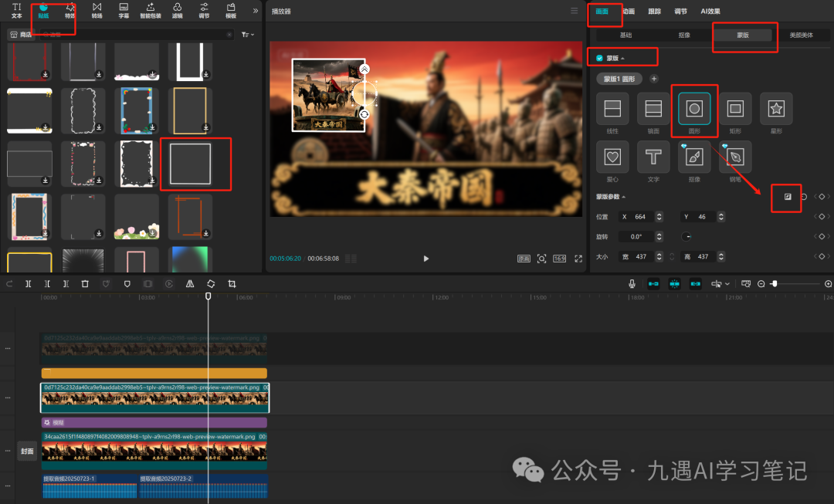Toggle the 蒙版 mask checkbox

(x=599, y=58)
